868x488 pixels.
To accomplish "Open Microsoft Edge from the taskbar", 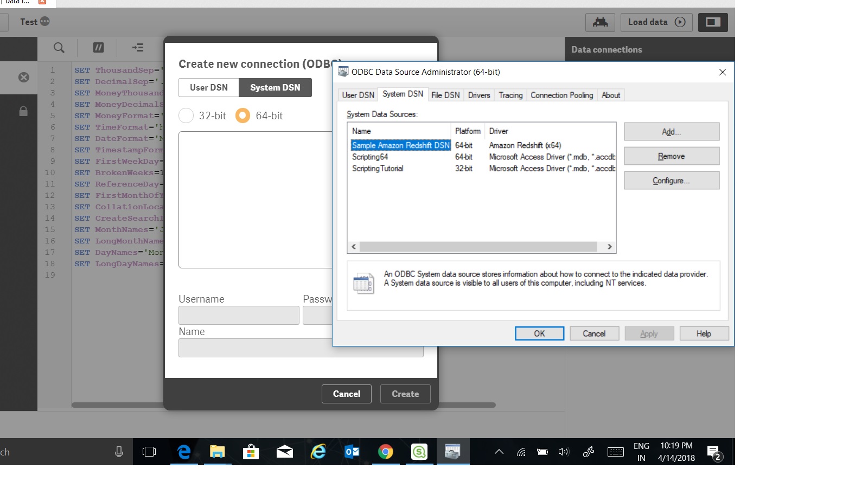I will pos(184,452).
